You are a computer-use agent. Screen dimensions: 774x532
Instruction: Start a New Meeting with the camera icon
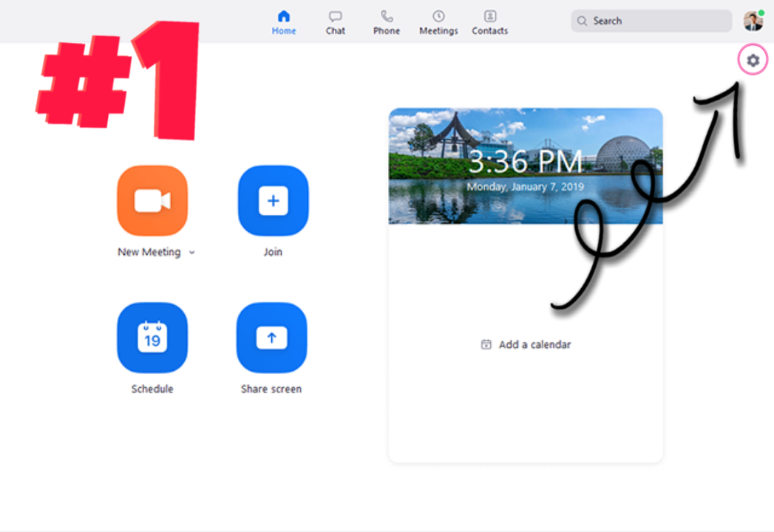[x=152, y=200]
